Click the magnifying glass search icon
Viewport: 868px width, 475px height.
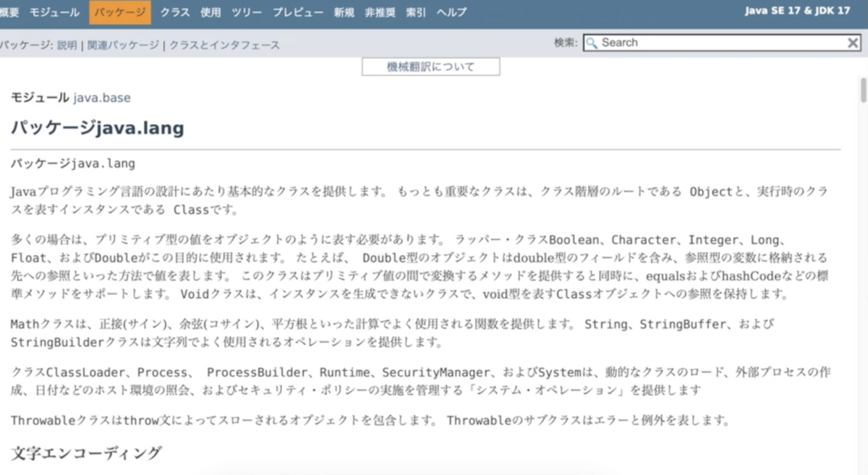tap(592, 43)
